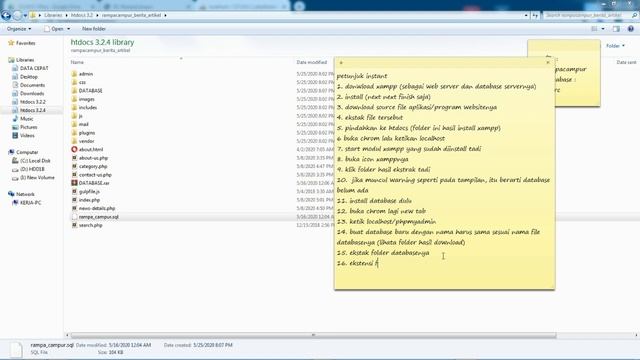Select Network in the navigation pane
The height and width of the screenshot is (360, 640).
(x=25, y=194)
